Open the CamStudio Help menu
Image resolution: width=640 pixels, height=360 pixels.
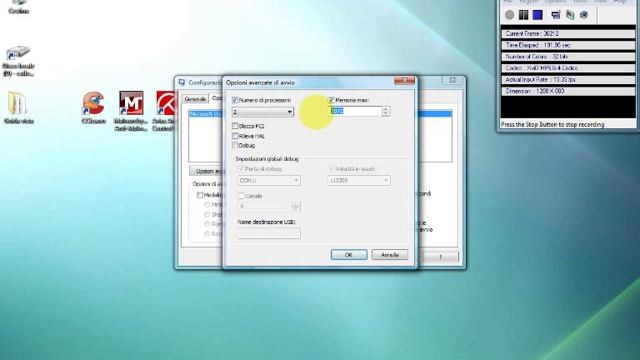tap(620, 2)
